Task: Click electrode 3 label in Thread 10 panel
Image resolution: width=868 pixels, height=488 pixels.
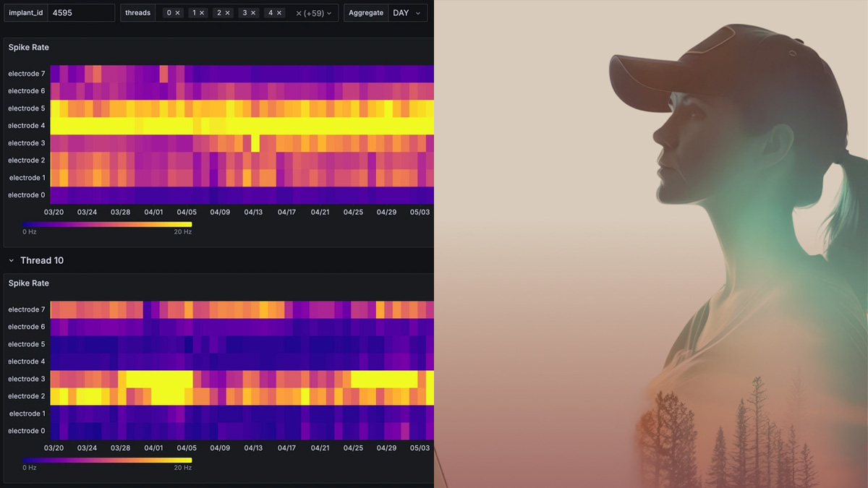Action: (x=27, y=379)
